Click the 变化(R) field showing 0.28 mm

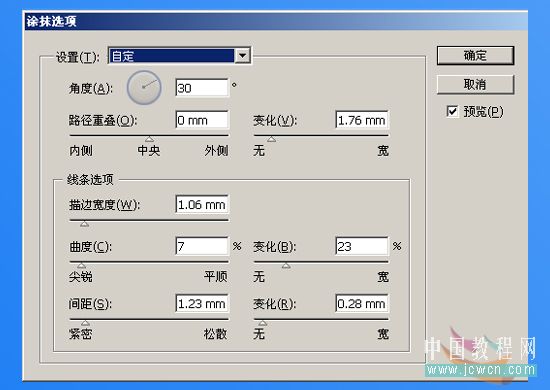point(362,303)
